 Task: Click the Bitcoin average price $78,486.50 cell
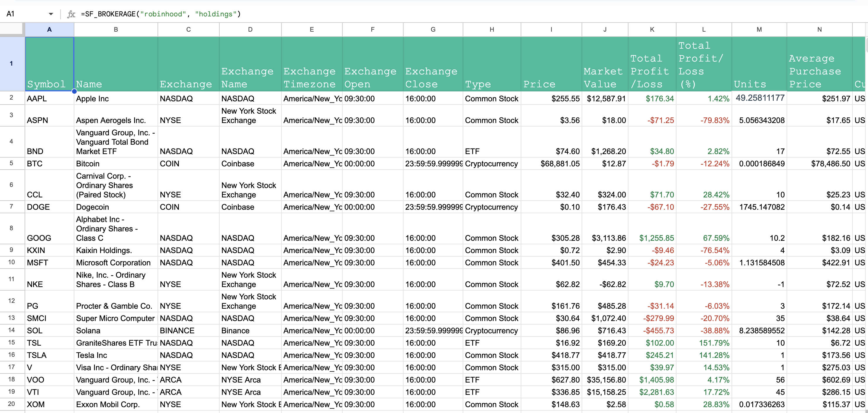[x=819, y=163]
